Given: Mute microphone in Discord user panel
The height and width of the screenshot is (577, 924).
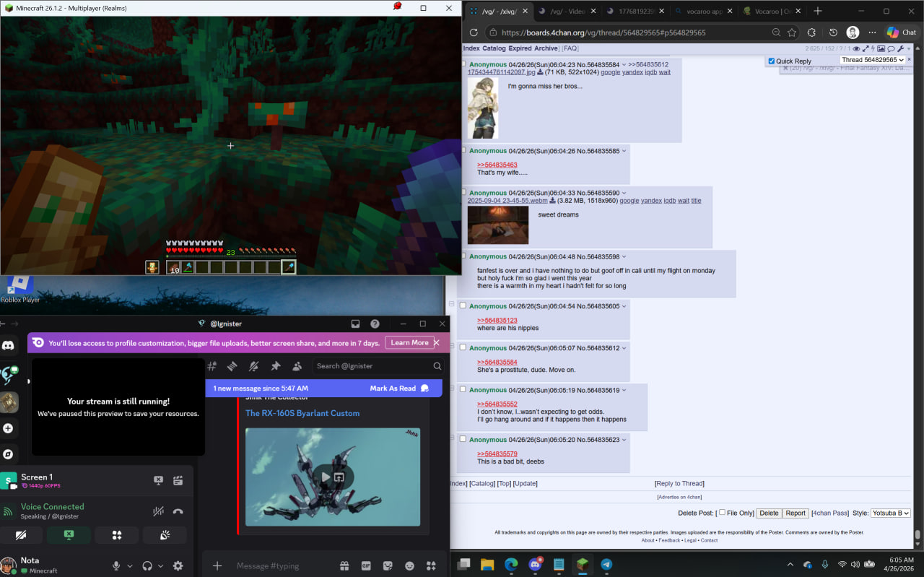Looking at the screenshot, I should point(115,565).
